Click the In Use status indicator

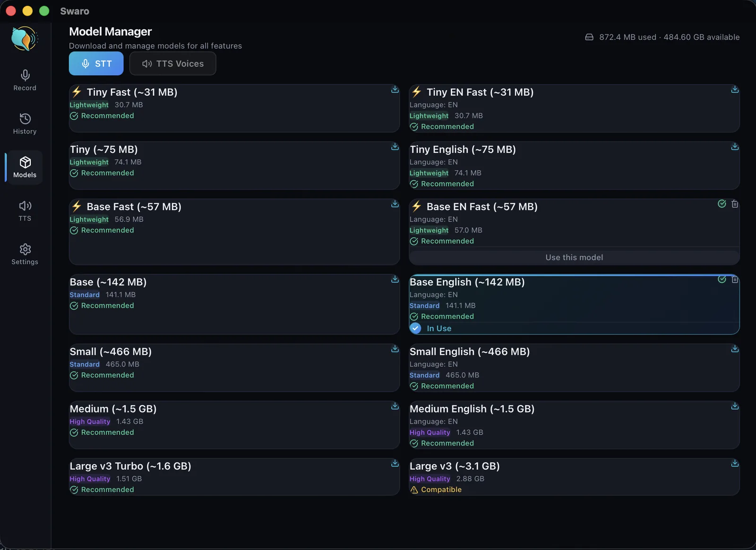(431, 328)
